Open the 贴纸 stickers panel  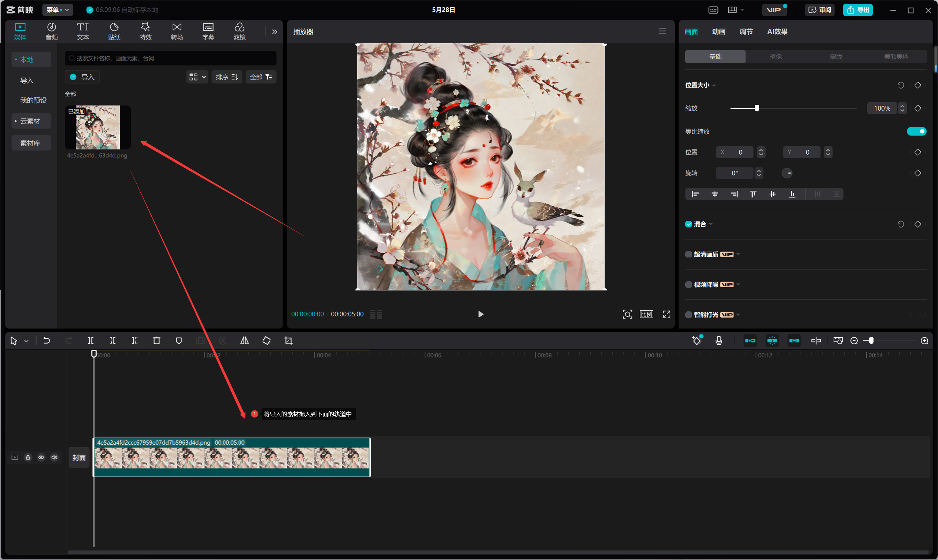[x=114, y=31]
